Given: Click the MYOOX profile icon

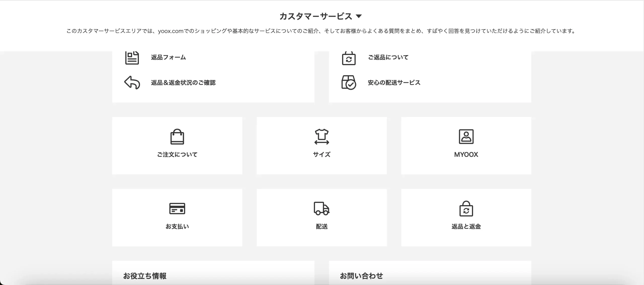Looking at the screenshot, I should (466, 137).
